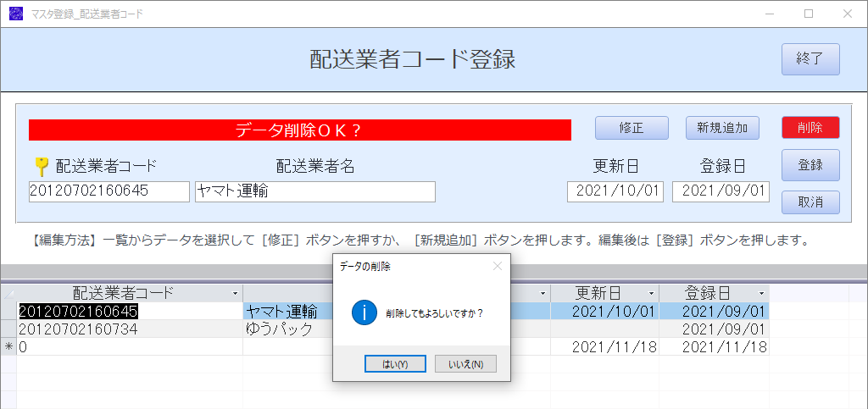Viewport: 868px width, 409px height.
Task: Maximize the マスタ登録 window
Action: pyautogui.click(x=809, y=14)
